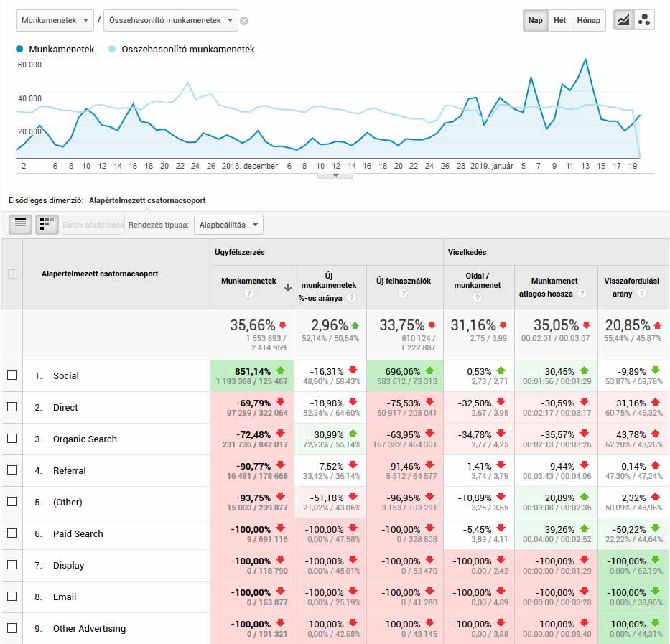Remove the comparison metric with the x icon

click(244, 21)
